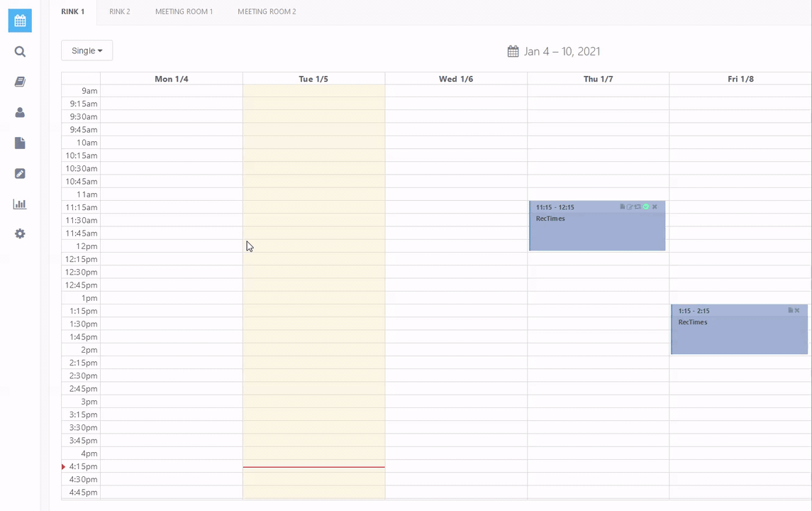
Task: Open the user profile sidebar icon
Action: point(20,112)
